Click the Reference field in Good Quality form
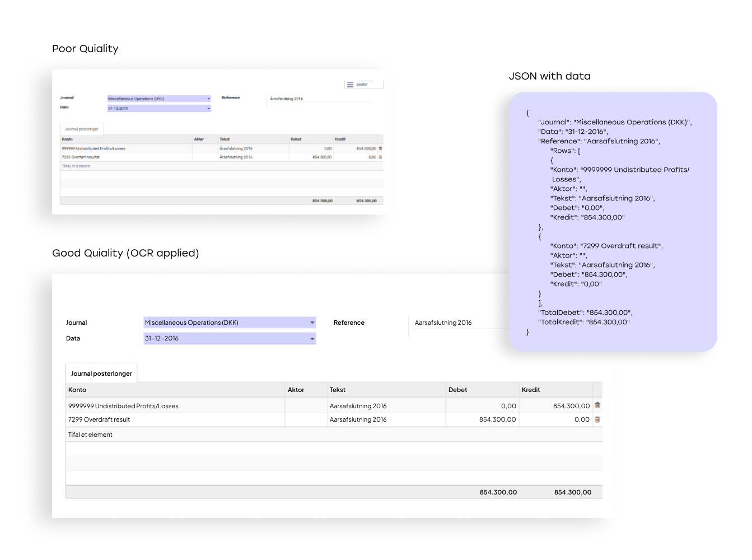This screenshot has width=752, height=560. click(x=456, y=323)
